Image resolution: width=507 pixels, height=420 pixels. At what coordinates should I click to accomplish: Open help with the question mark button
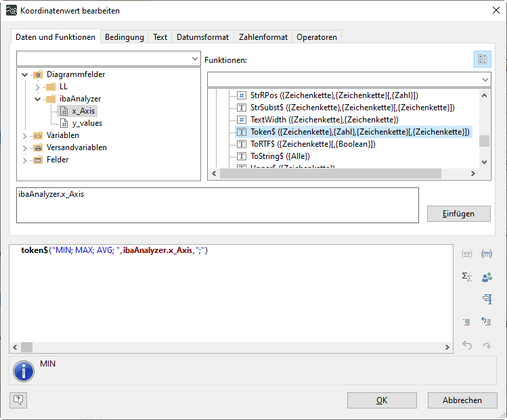[x=18, y=400]
